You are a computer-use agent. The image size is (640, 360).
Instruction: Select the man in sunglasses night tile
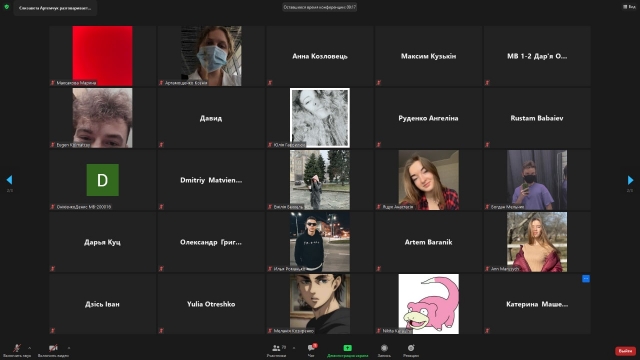pos(320,242)
